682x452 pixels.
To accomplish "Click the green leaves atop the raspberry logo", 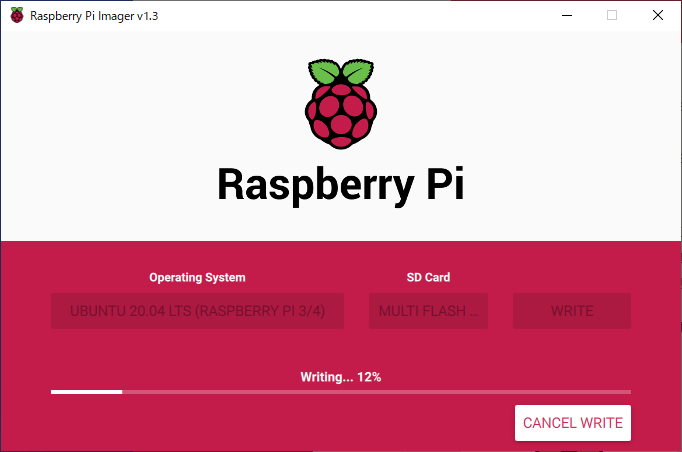I will 340,73.
